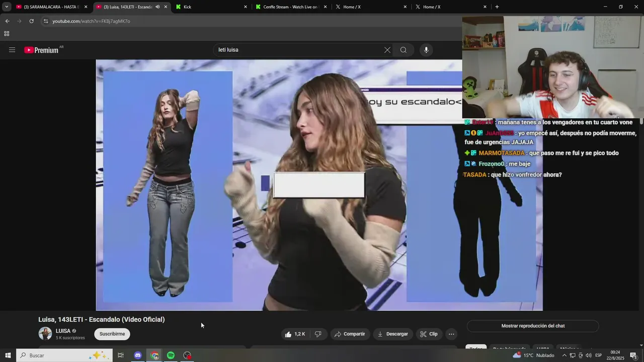Click the taskbar Buscar search box
Image resolution: width=644 pixels, height=362 pixels.
click(x=64, y=355)
